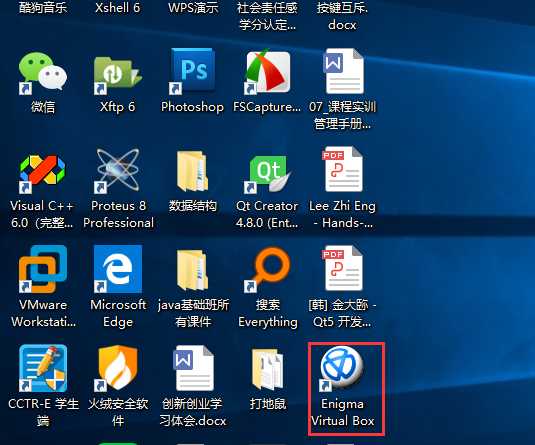Click the Proteus 8 Professional text label
Screen dimensions: 535x445
[x=118, y=214]
